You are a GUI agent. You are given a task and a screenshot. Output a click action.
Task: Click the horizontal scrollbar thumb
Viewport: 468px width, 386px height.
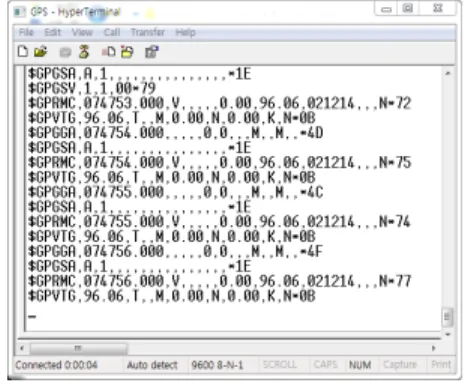pos(78,349)
